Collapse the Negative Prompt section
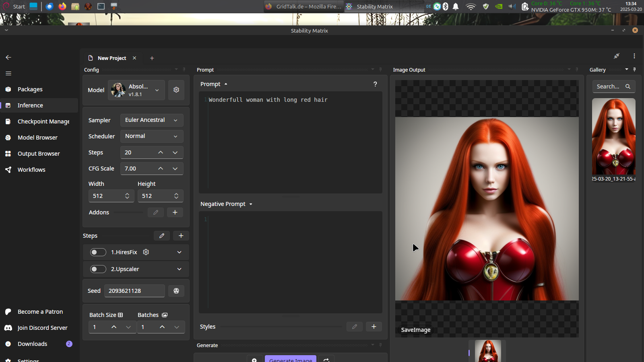The width and height of the screenshot is (644, 362). 251,204
